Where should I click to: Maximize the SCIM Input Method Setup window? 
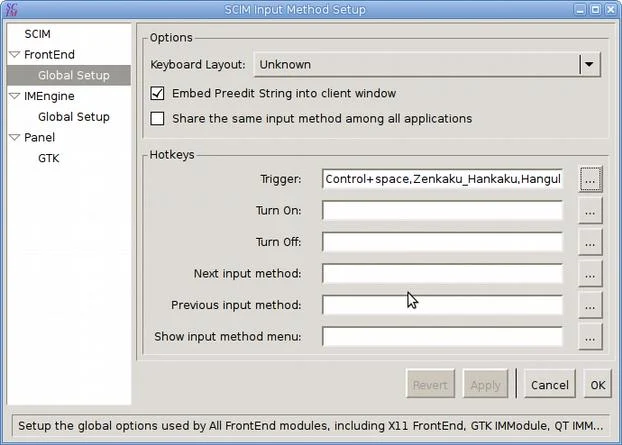pyautogui.click(x=596, y=10)
